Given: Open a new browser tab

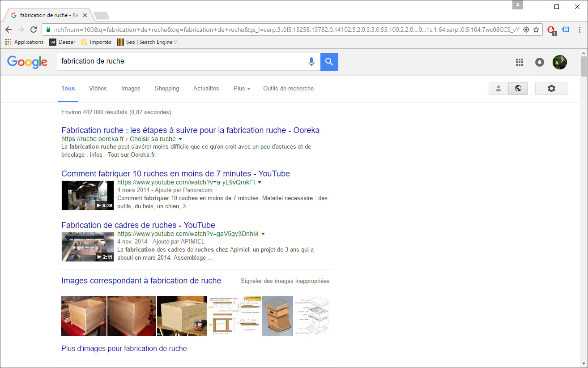Looking at the screenshot, I should click(102, 16).
